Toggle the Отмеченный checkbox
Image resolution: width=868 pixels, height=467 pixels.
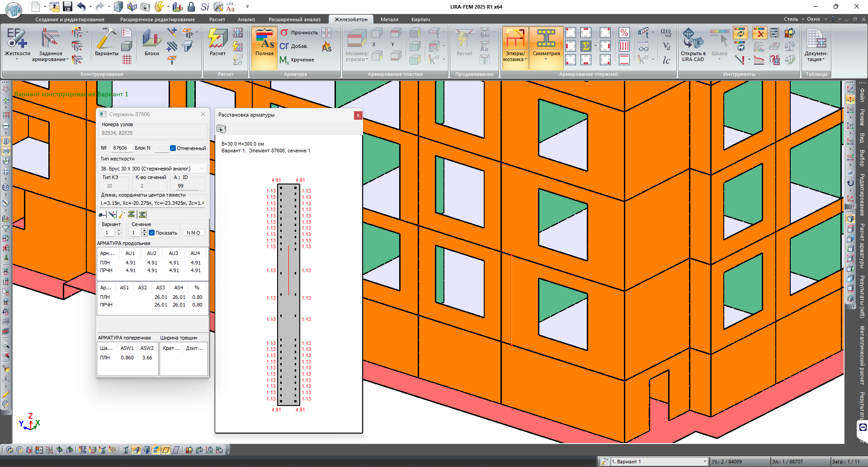pos(173,148)
